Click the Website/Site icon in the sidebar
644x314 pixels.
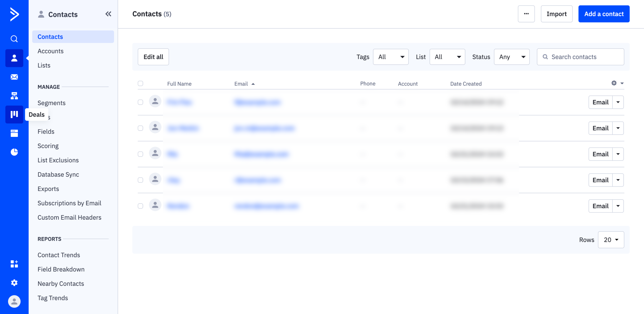click(x=14, y=133)
